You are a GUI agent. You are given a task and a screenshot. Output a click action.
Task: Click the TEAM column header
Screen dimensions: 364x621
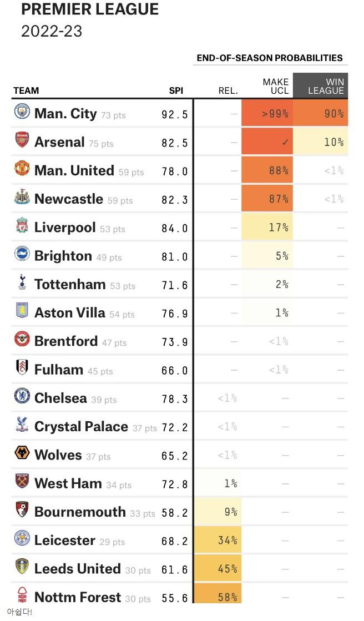[x=26, y=90]
